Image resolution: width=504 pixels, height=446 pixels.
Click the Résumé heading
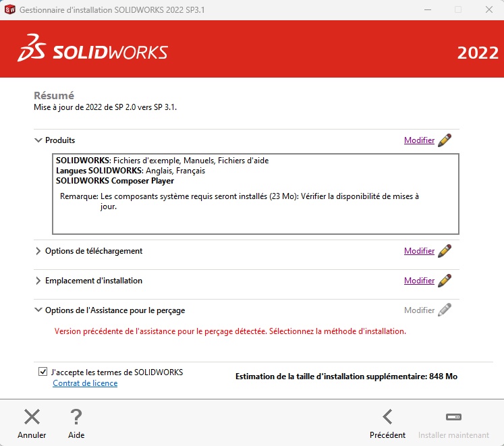[54, 96]
